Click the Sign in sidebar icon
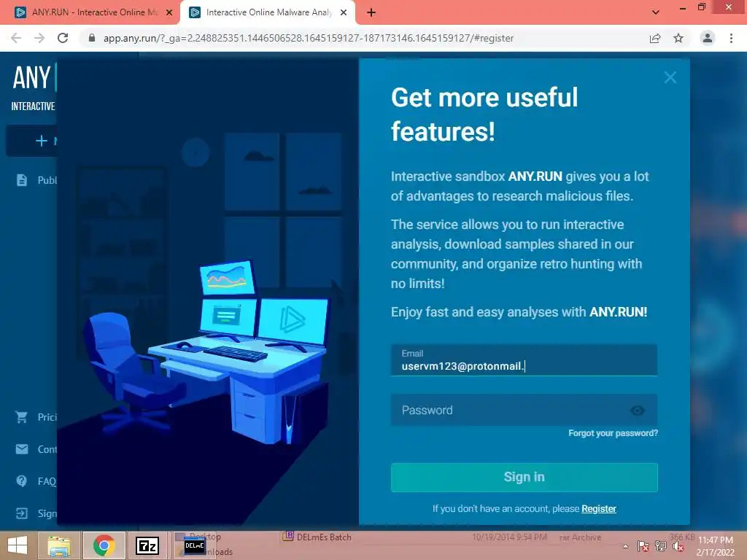 pyautogui.click(x=21, y=513)
